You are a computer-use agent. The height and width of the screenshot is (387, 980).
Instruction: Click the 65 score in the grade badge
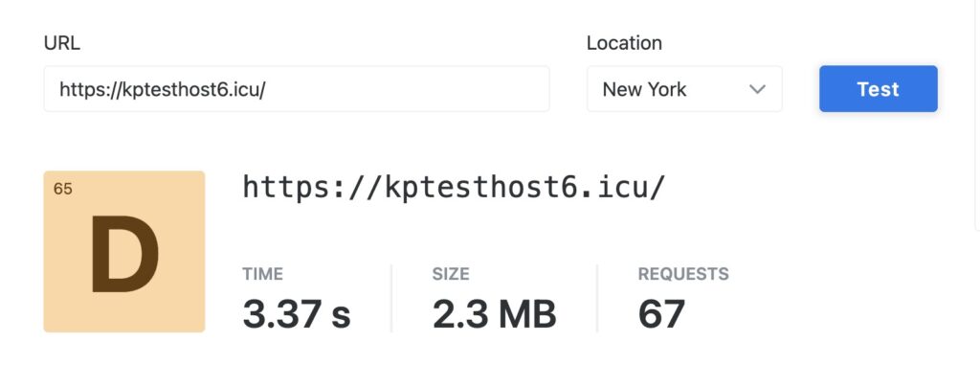pyautogui.click(x=63, y=189)
